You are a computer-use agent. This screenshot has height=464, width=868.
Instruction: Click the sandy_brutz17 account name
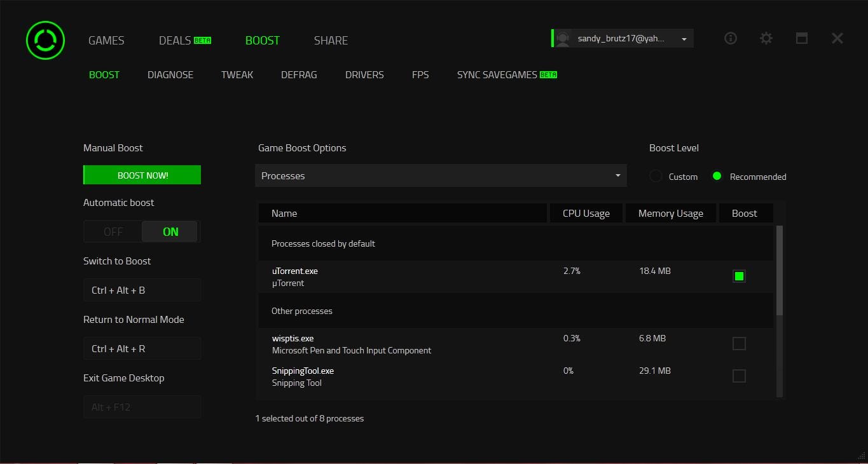tap(621, 39)
